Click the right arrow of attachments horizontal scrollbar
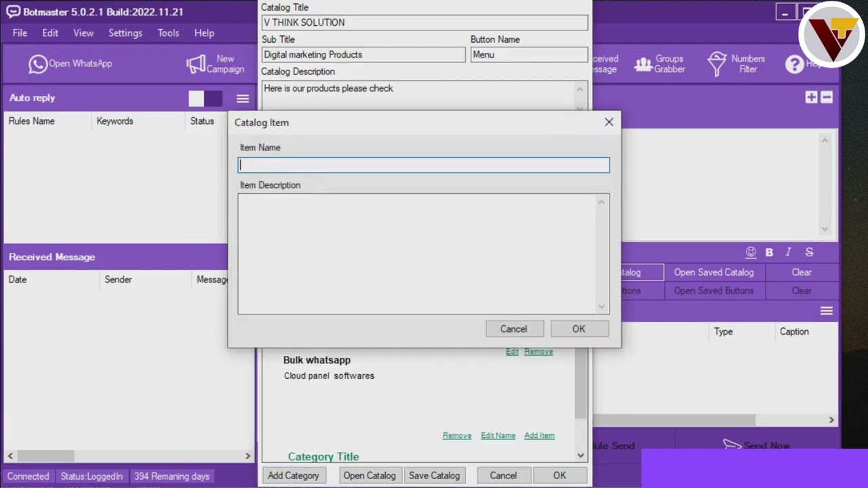The height and width of the screenshot is (488, 868). [x=831, y=420]
